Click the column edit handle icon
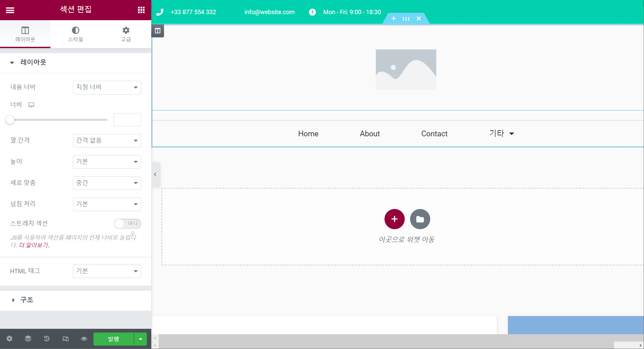 point(158,31)
